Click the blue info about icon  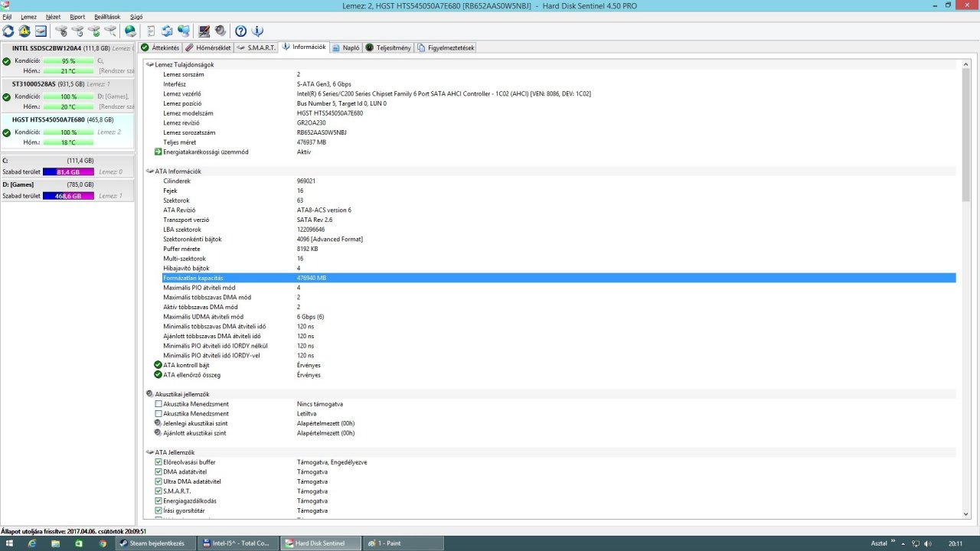257,31
